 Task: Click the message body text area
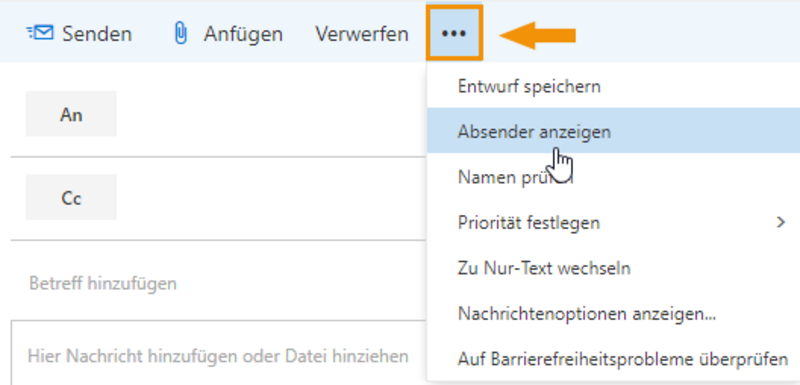coord(219,354)
